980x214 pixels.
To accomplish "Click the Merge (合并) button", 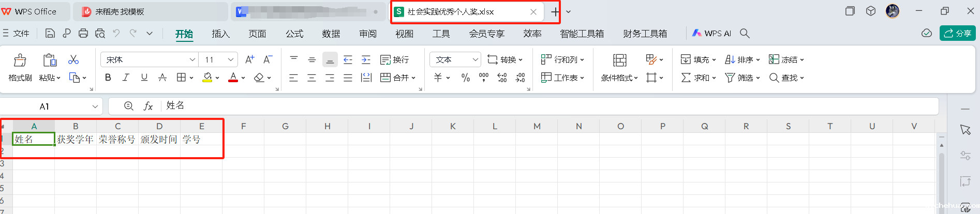I will coord(398,78).
